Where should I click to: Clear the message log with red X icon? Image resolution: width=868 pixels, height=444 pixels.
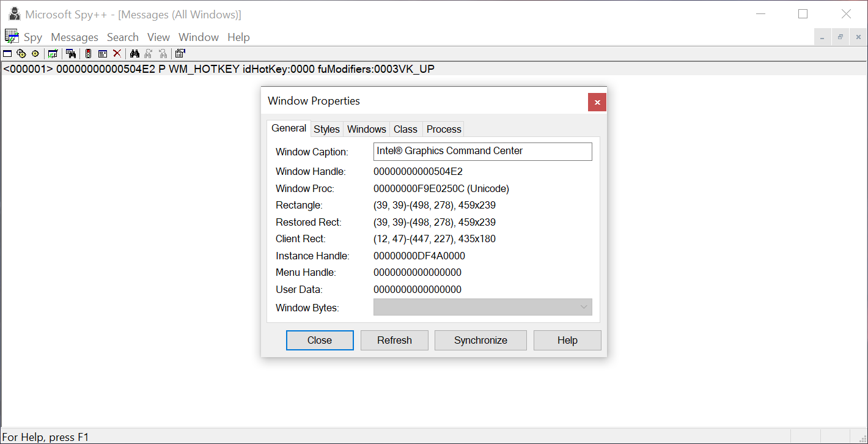[117, 54]
